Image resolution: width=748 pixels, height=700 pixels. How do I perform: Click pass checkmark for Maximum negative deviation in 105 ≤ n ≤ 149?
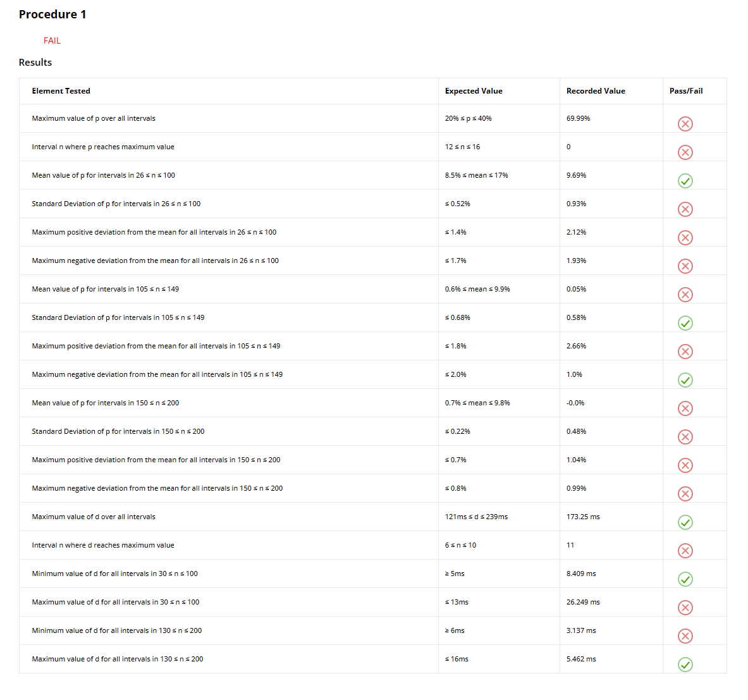(x=685, y=380)
